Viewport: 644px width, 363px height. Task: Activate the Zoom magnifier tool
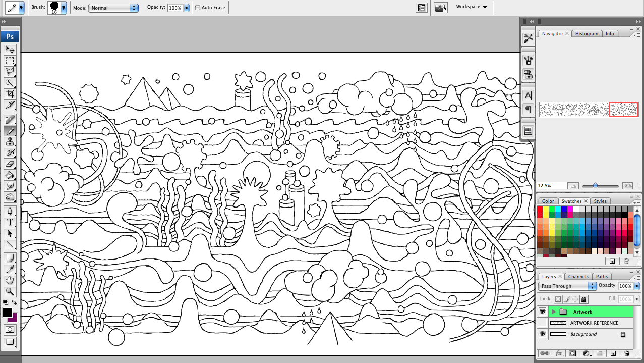click(x=10, y=291)
